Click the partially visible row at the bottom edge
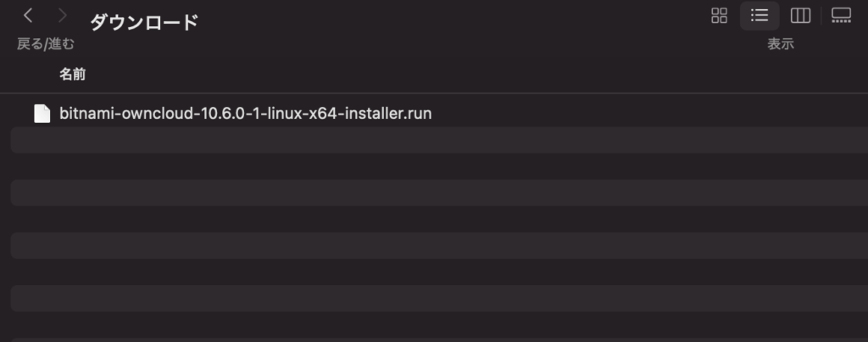The width and height of the screenshot is (868, 342). [440, 339]
